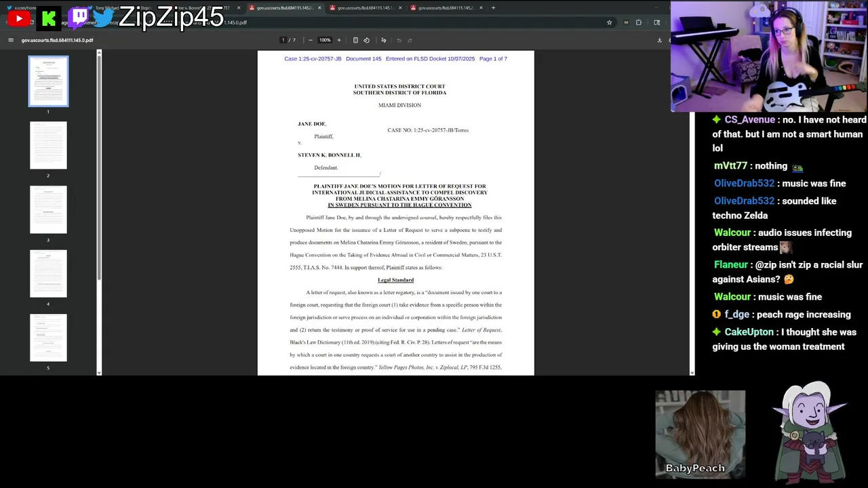Click 'Page 1 of 7' header text
The image size is (868, 488).
[493, 59]
